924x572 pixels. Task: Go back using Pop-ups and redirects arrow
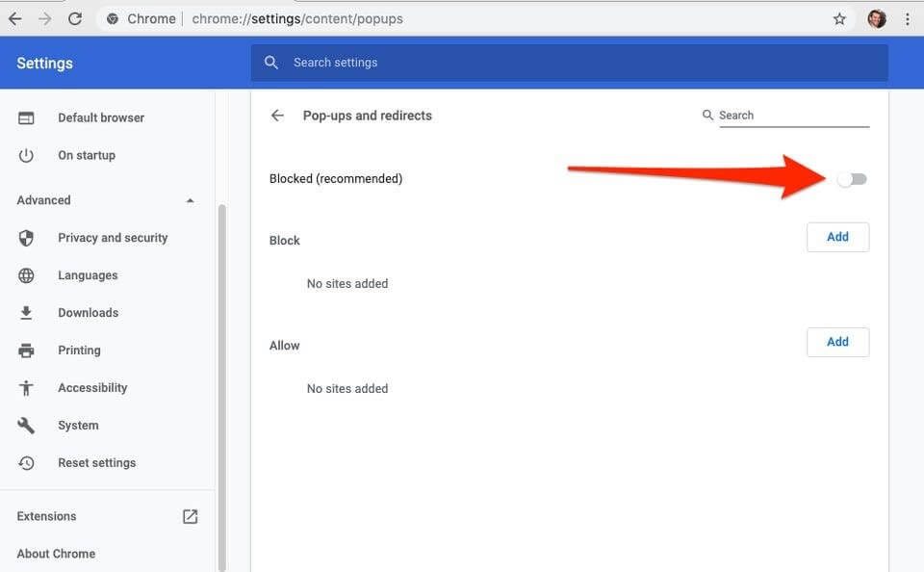pos(277,116)
